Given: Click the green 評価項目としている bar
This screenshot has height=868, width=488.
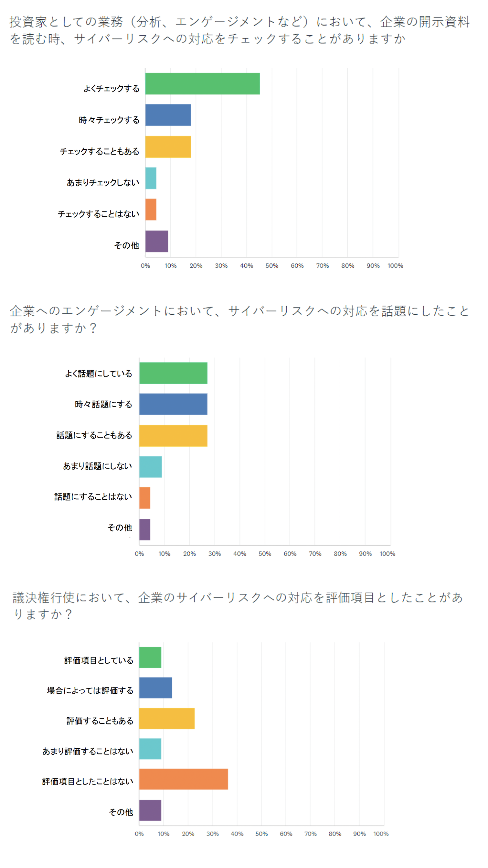Looking at the screenshot, I should coord(150,657).
